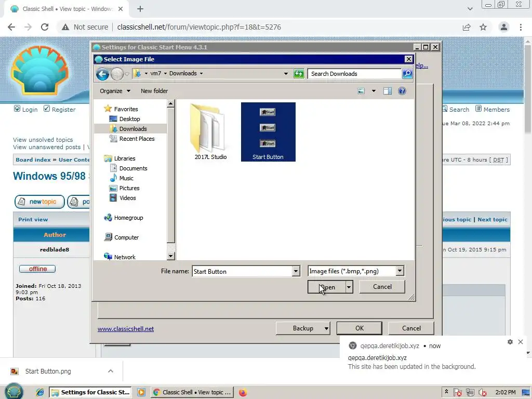
Task: Open the Backup dropdown in Settings window
Action: coord(303,328)
